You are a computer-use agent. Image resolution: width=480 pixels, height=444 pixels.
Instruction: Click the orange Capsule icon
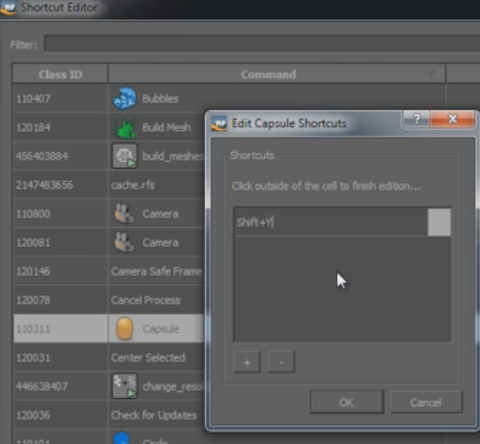click(x=124, y=329)
